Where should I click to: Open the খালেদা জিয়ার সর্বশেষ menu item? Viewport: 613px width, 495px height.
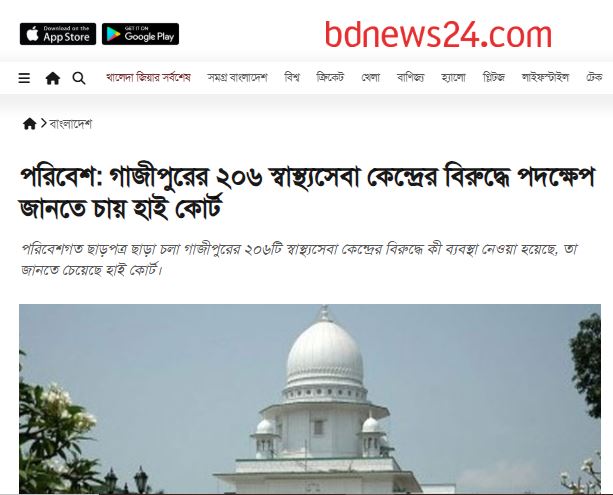pyautogui.click(x=148, y=77)
